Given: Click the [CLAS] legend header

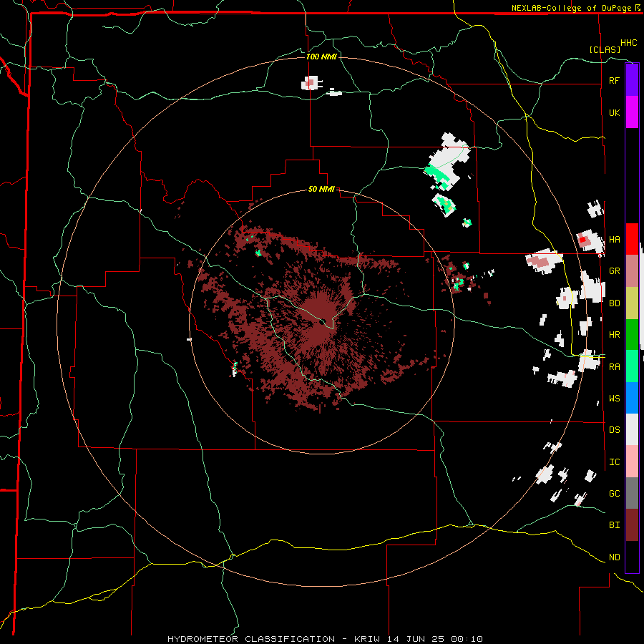Looking at the screenshot, I should (x=605, y=49).
